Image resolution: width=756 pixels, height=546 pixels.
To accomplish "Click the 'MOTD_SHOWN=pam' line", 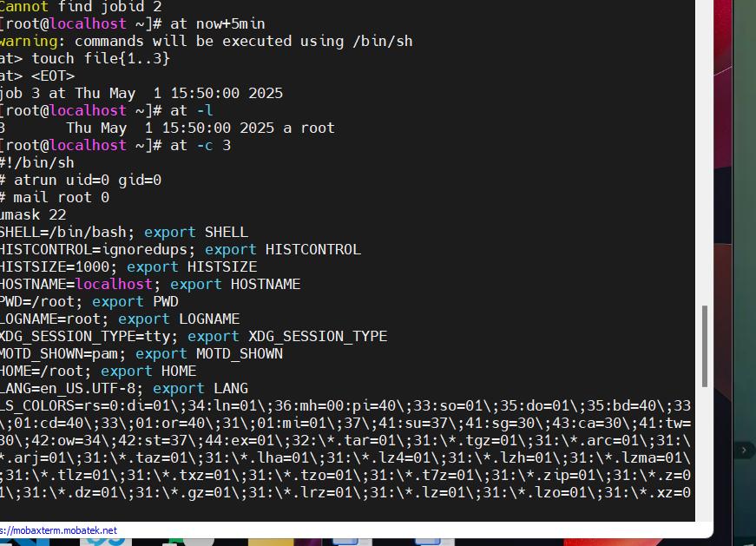I will pos(141,353).
